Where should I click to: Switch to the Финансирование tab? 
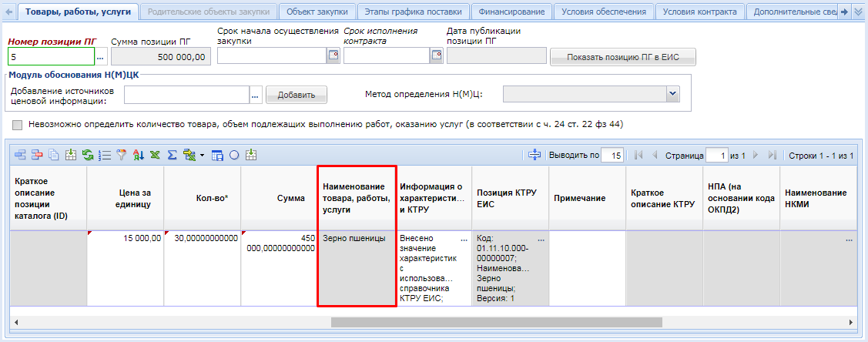(511, 12)
